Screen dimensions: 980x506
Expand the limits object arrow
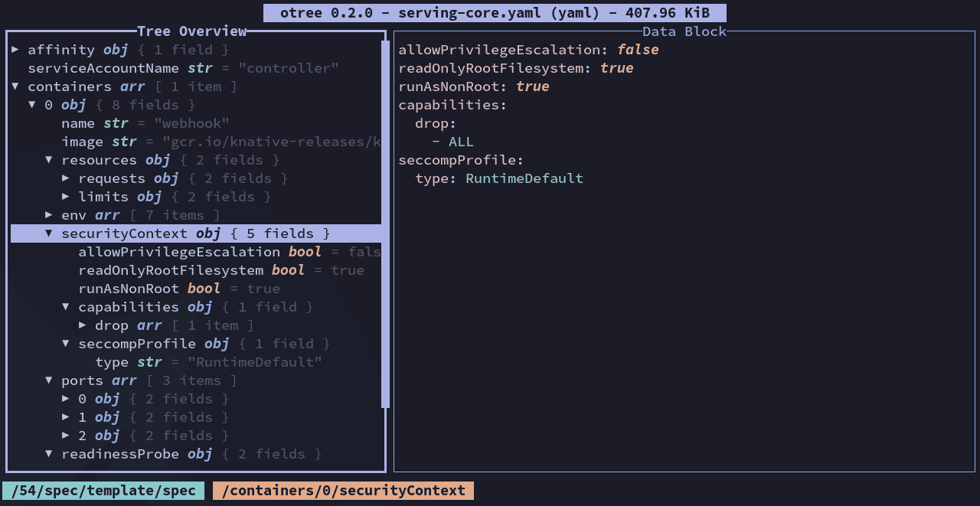click(66, 197)
